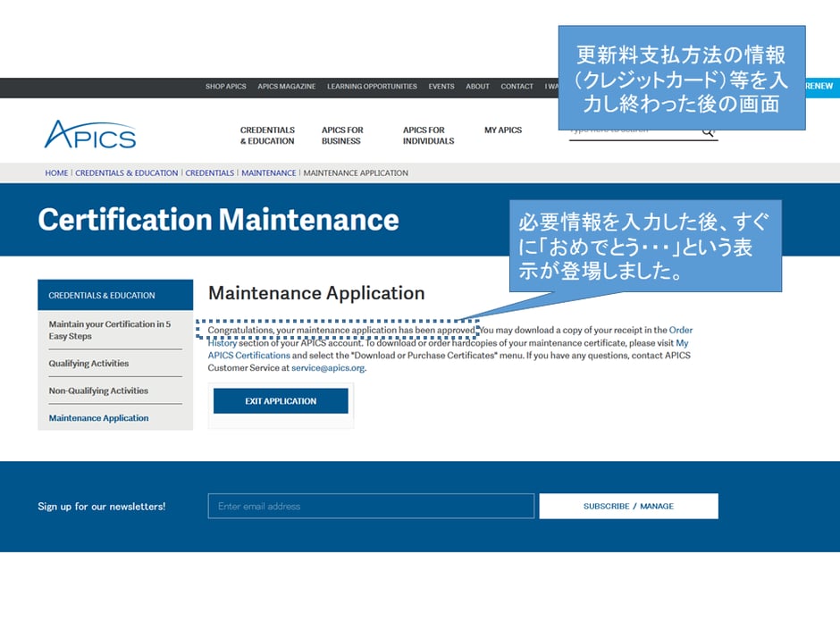The image size is (840, 630).
Task: Click CREDENTIALS breadcrumb
Action: [x=209, y=173]
